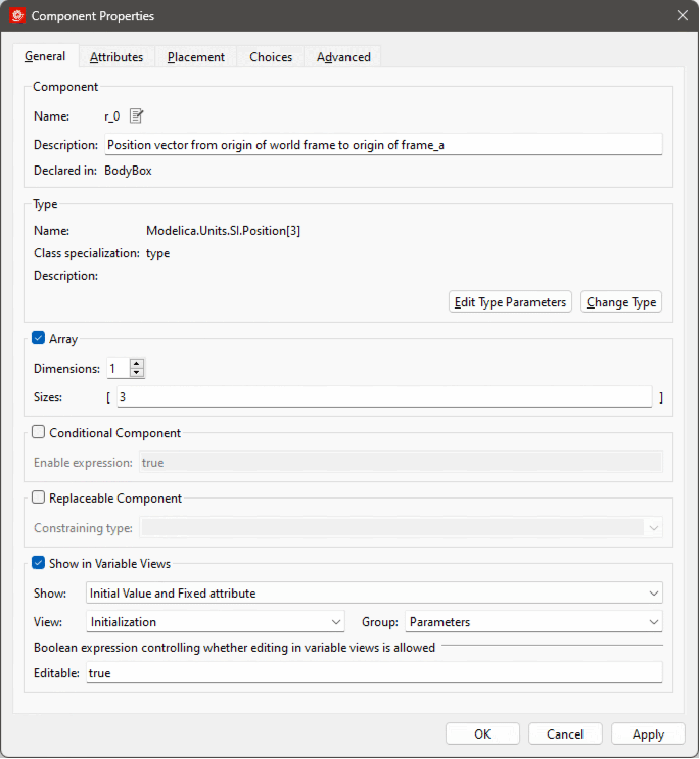The height and width of the screenshot is (759, 700).
Task: Open the Advanced tab
Action: pos(343,57)
